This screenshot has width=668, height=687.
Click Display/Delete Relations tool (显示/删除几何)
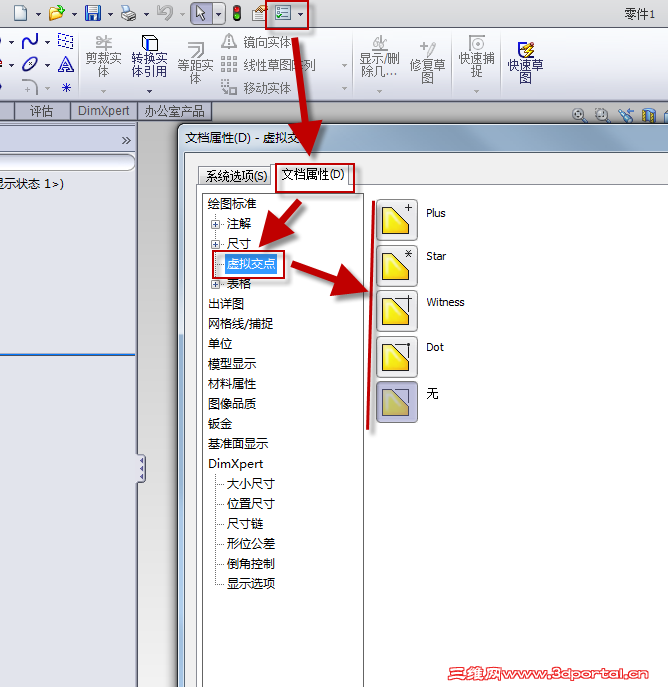click(x=379, y=57)
